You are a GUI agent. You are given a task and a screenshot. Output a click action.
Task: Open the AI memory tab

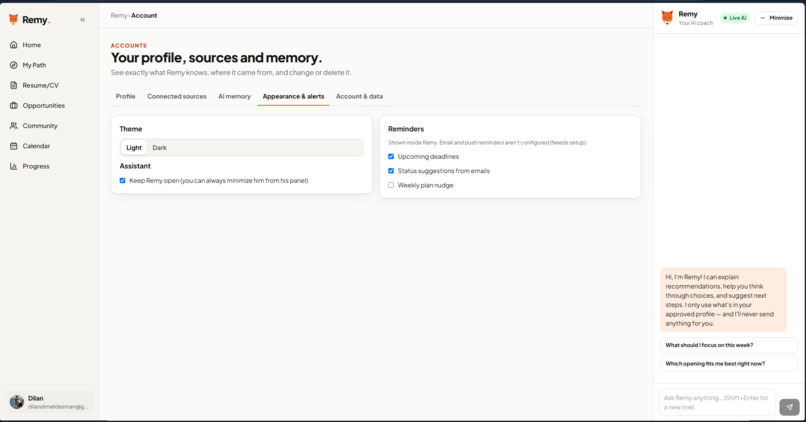[x=234, y=96]
